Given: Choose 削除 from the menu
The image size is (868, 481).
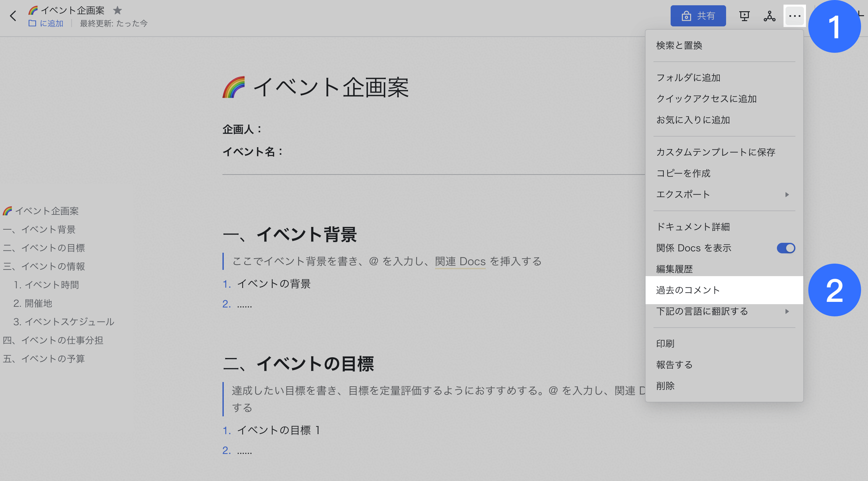Looking at the screenshot, I should (665, 386).
